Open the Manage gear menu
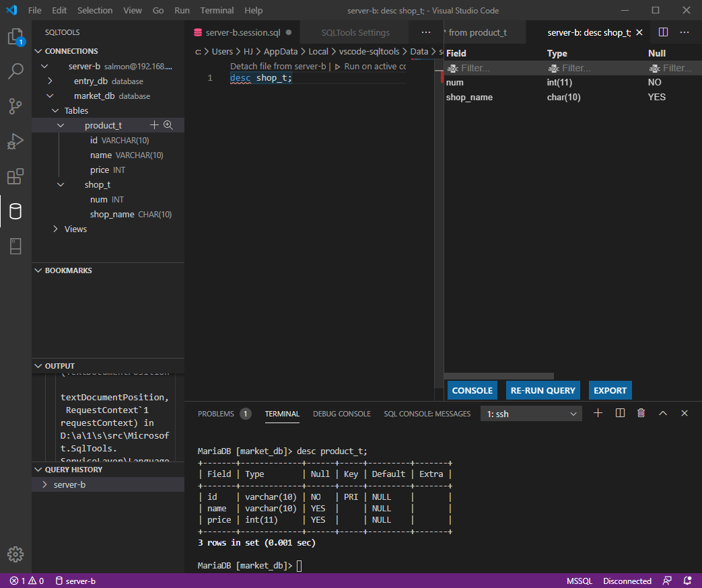This screenshot has height=588, width=702. click(15, 554)
